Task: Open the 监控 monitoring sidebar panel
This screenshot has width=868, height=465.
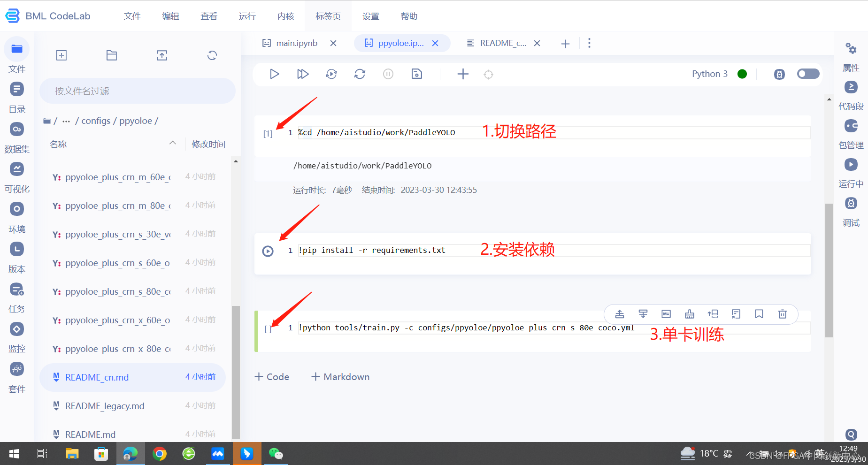Action: pos(17,337)
